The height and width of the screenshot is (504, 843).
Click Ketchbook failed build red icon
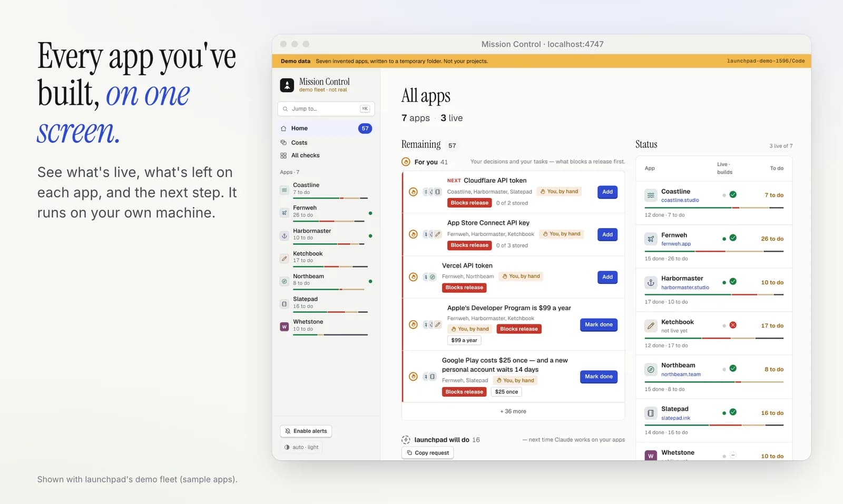[x=733, y=325]
